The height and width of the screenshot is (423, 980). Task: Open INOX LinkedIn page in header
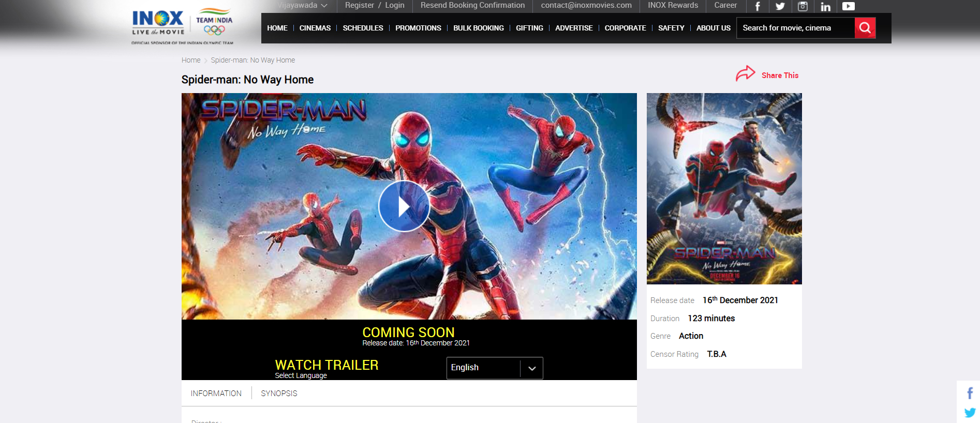825,6
